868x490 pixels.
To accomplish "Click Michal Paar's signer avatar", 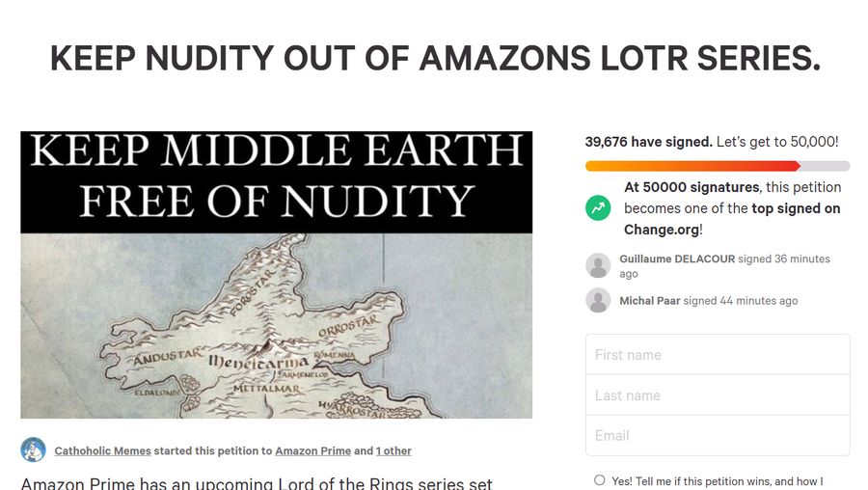I will point(598,300).
